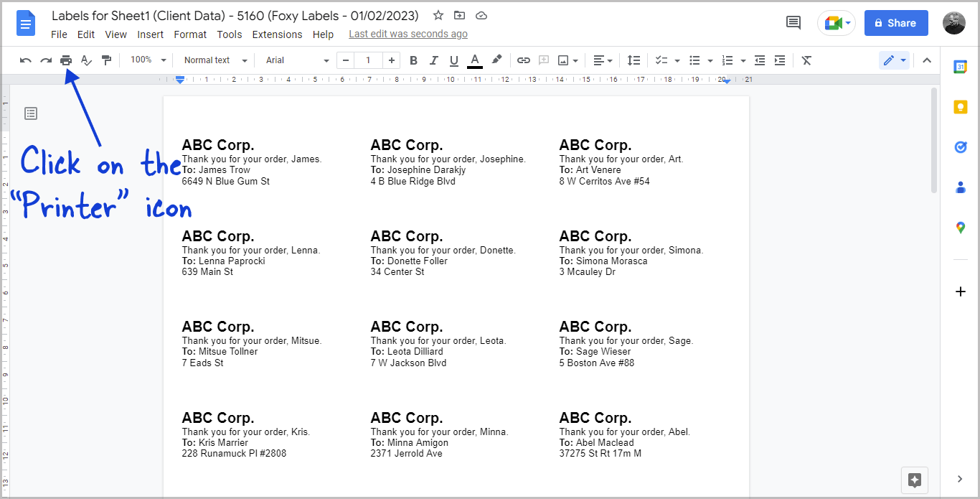The image size is (980, 499).
Task: Open 'Last edit was seconds ago' history
Action: 407,34
